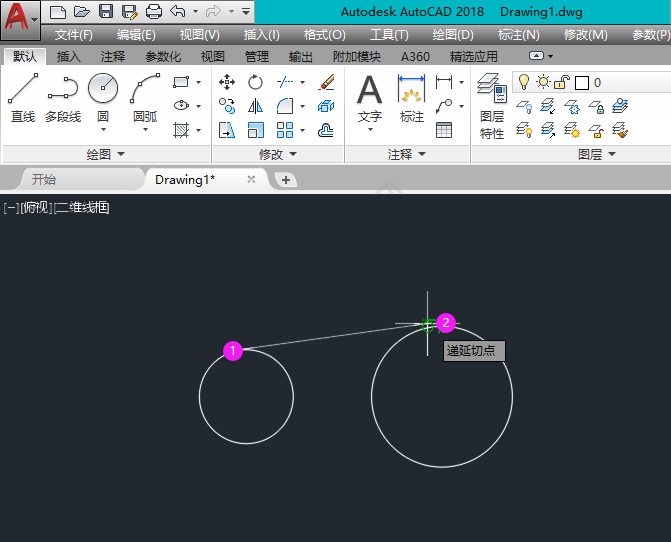Viewport: 671px width, 542px height.
Task: Select the Stretch tool icon
Action: 227,130
